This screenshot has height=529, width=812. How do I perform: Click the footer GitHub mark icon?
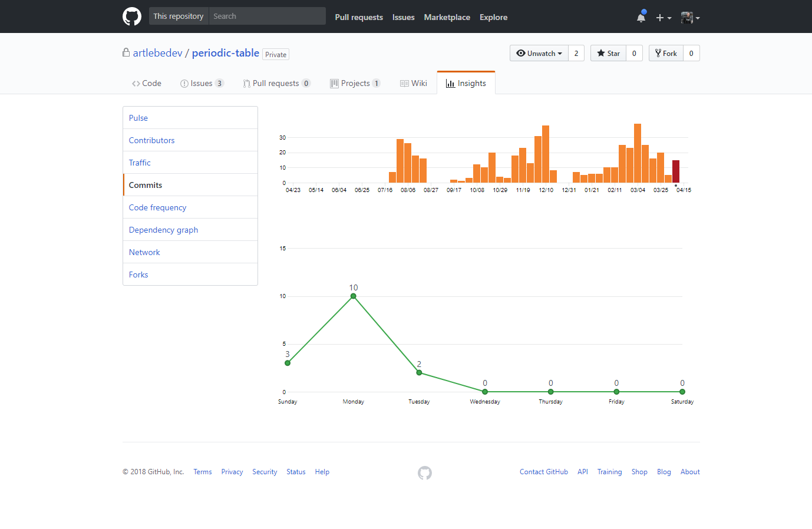pyautogui.click(x=425, y=472)
